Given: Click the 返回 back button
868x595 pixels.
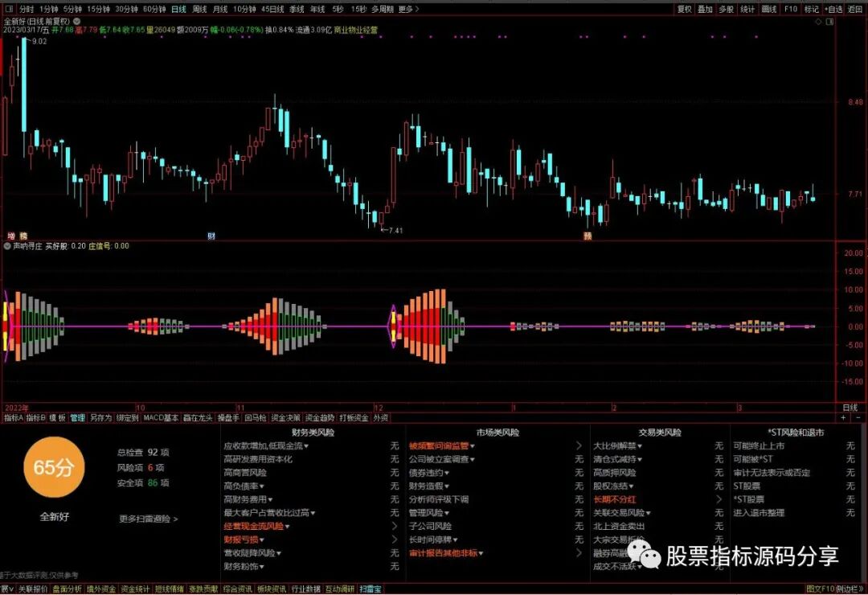Looking at the screenshot, I should pyautogui.click(x=854, y=10).
